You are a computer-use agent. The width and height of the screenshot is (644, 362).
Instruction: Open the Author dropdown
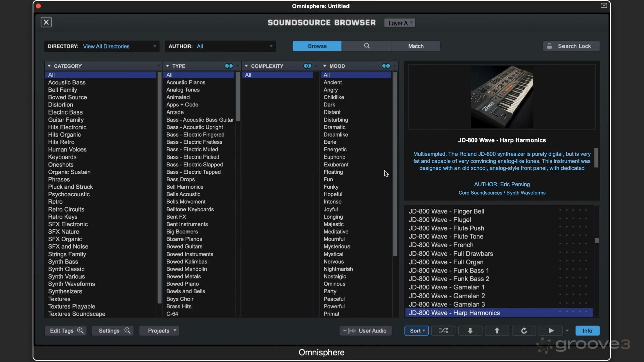click(x=220, y=46)
